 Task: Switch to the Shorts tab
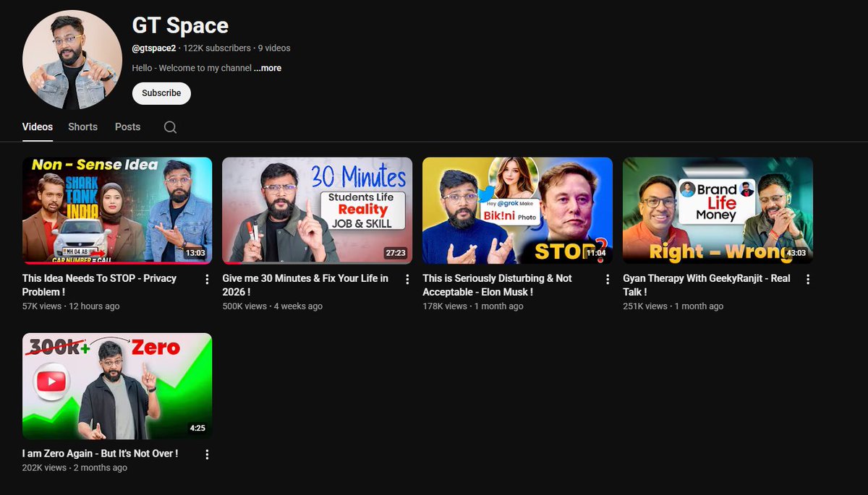(82, 126)
